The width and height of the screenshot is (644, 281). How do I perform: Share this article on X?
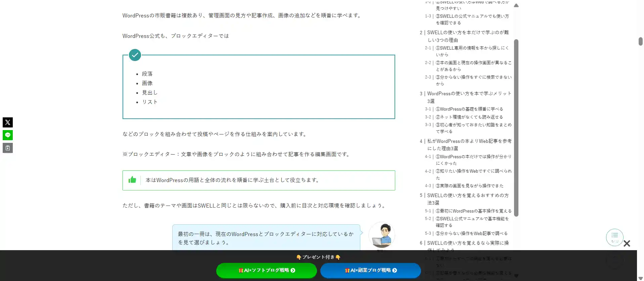click(8, 122)
